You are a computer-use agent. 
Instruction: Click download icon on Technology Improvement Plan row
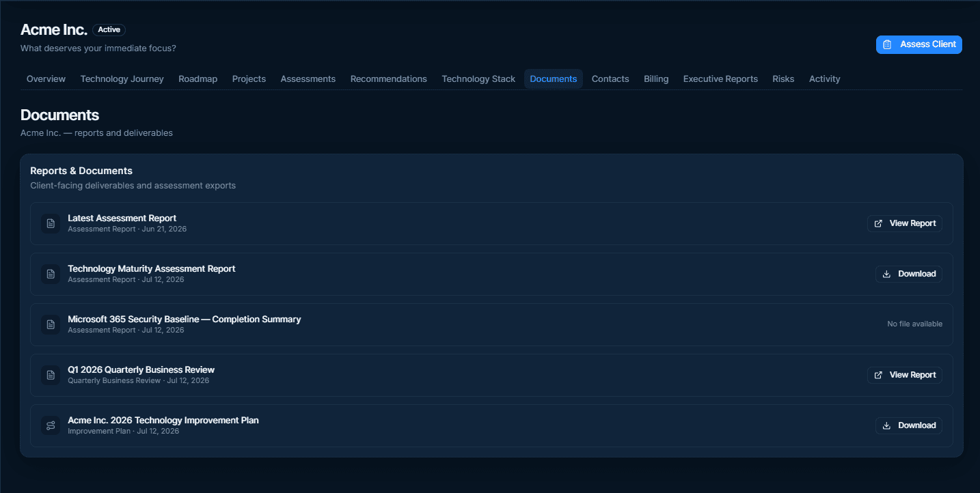coord(887,425)
